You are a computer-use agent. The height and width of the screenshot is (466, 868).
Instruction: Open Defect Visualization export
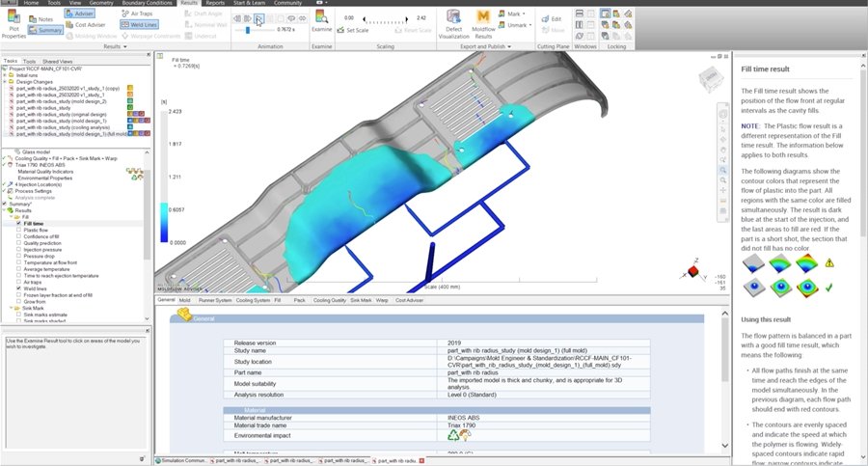pyautogui.click(x=454, y=24)
